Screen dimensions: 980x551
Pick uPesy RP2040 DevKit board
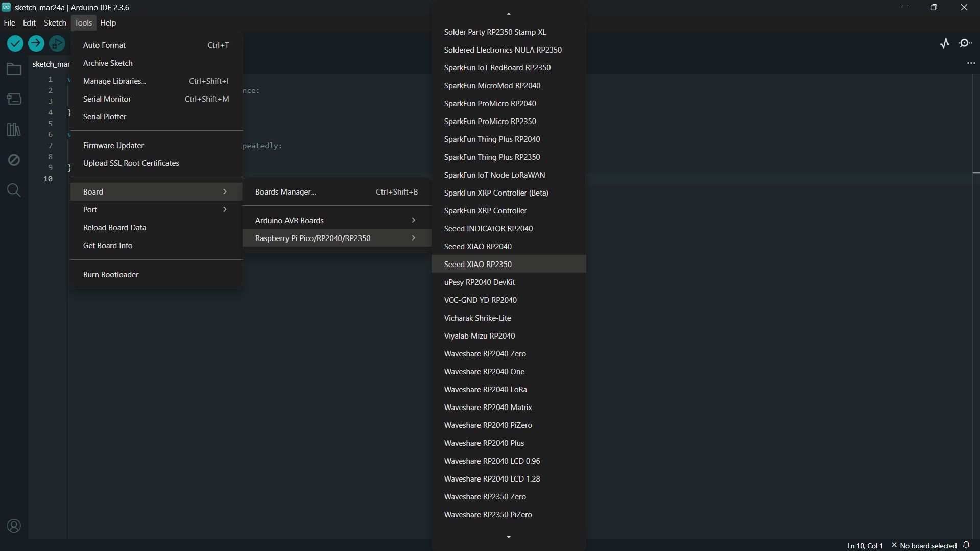[509, 282]
